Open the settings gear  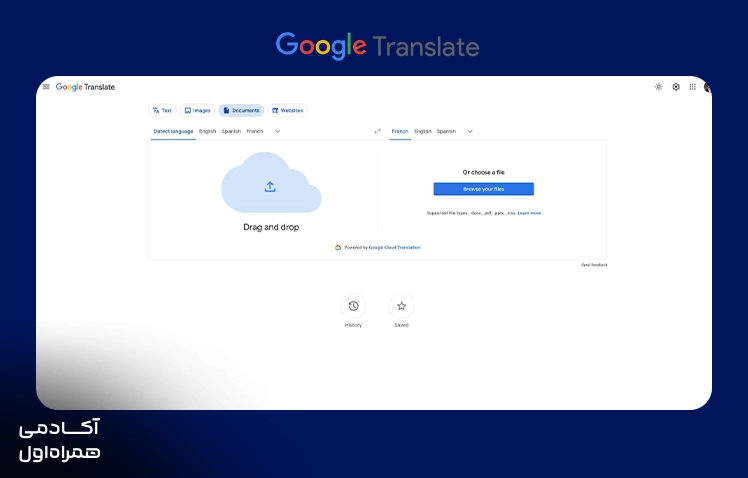(676, 87)
